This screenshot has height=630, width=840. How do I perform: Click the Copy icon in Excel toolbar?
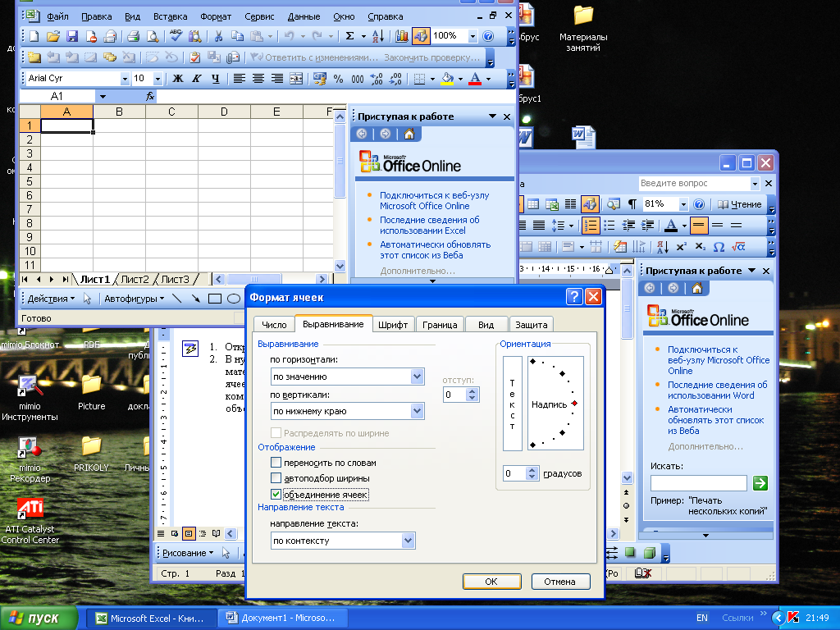click(x=237, y=36)
